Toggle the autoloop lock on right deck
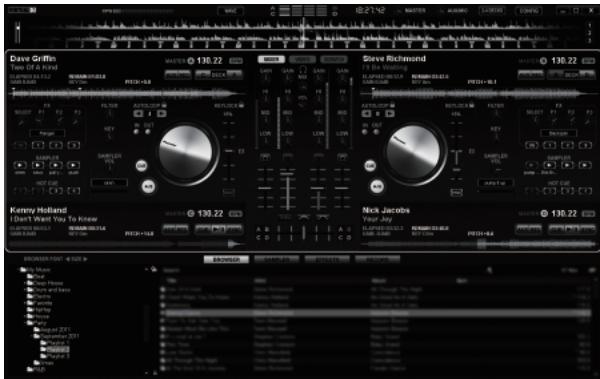Viewport: 600px width, 379px height. tap(392, 105)
